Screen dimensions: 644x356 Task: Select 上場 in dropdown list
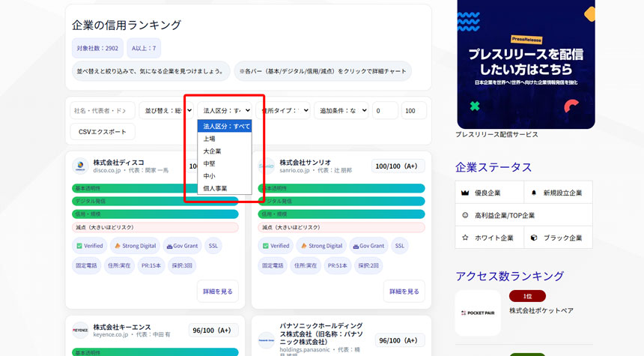225,139
